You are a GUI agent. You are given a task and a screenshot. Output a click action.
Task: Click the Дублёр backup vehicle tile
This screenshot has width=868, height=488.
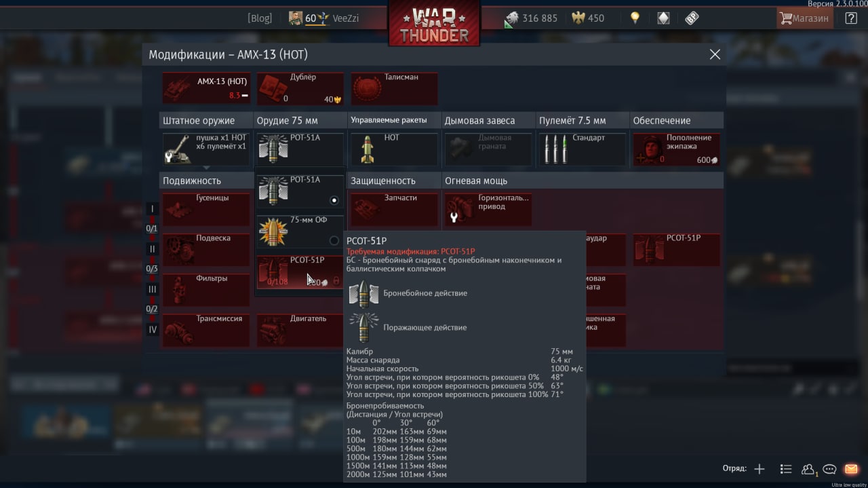(x=300, y=88)
